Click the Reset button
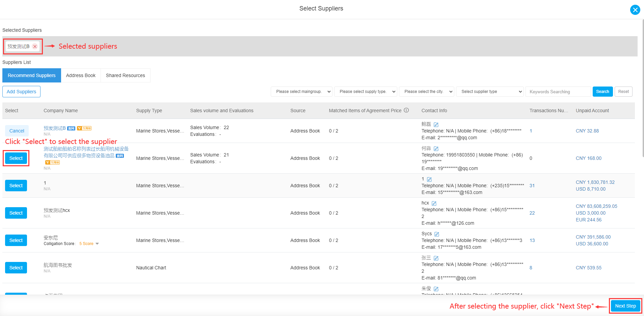Image resolution: width=644 pixels, height=316 pixels. 623,92
